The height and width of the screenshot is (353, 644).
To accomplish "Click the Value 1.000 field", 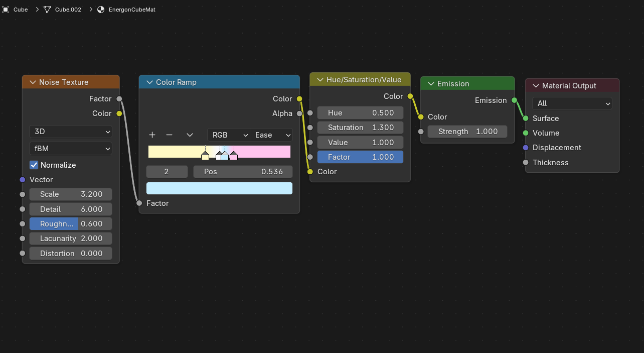I will (360, 143).
